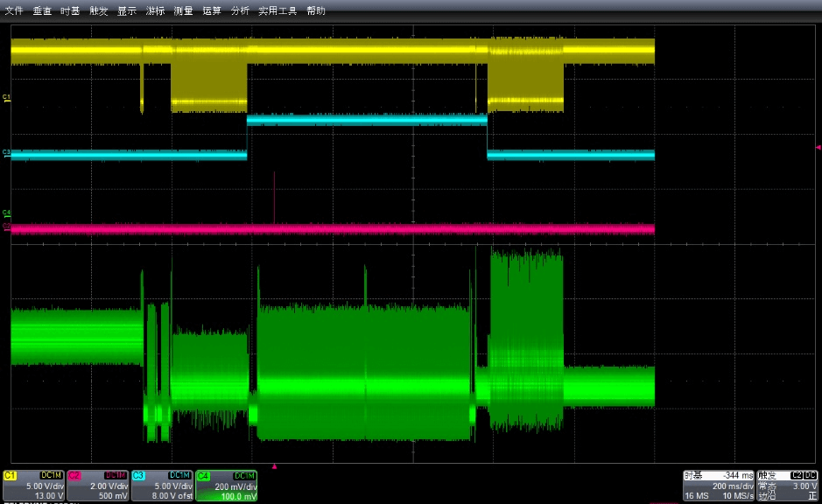Expand the 触发 (Trigger) menu
This screenshot has height=504, width=822.
coord(98,11)
